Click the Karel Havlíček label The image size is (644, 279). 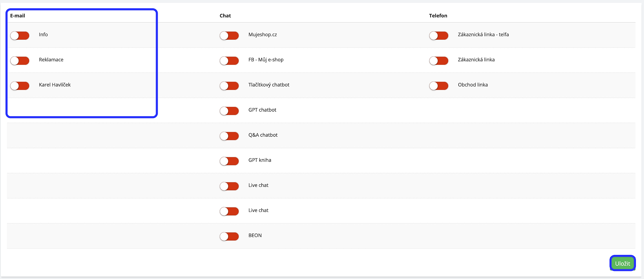(x=55, y=85)
